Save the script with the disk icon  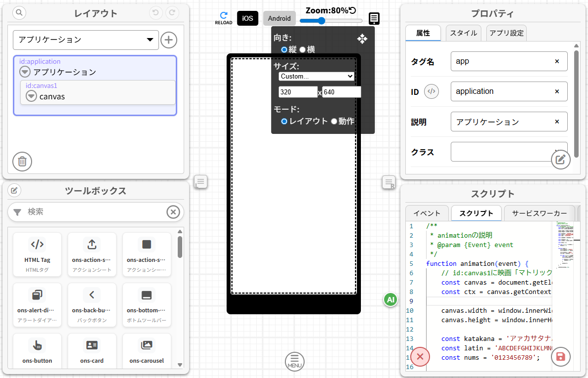561,356
